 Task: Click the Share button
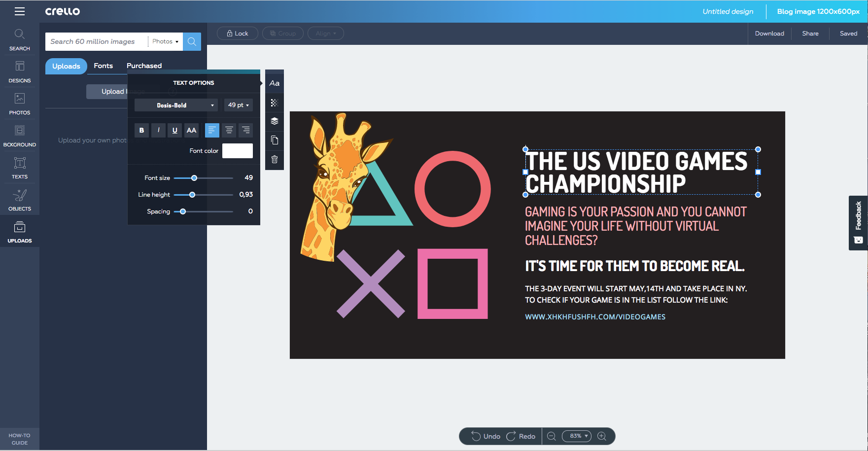(810, 34)
